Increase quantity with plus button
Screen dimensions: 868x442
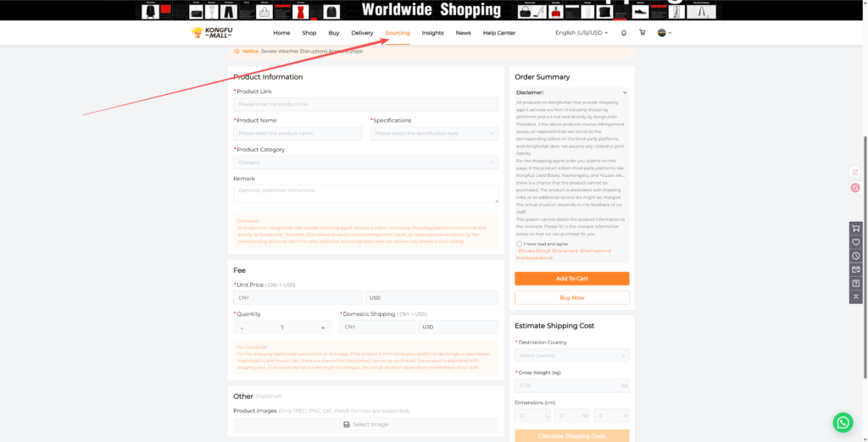coord(323,328)
